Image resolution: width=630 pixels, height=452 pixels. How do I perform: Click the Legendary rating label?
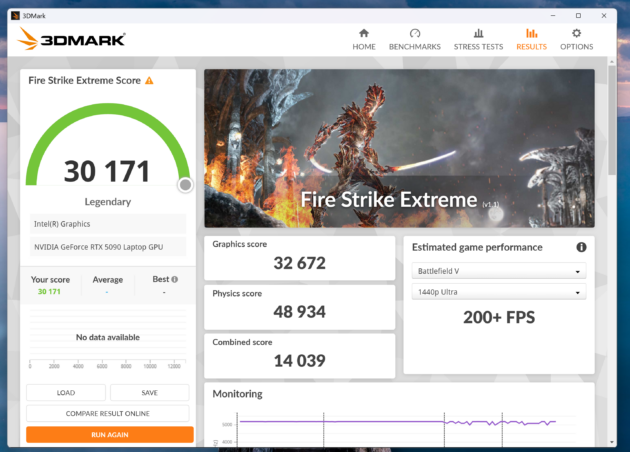(x=108, y=202)
